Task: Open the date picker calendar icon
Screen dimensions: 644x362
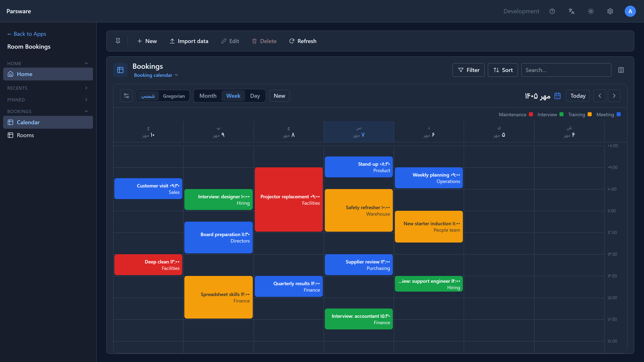Action: 557,96
